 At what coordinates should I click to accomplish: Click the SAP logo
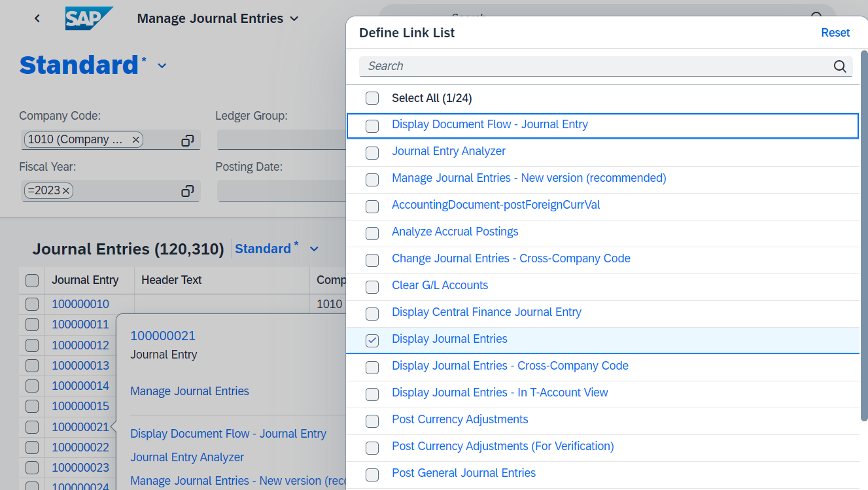89,18
